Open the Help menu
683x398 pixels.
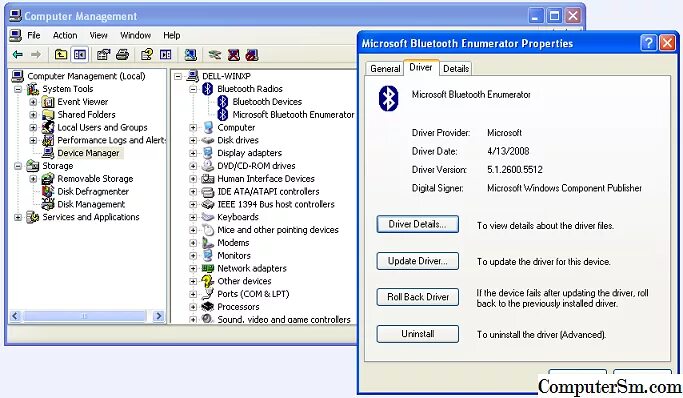pos(172,35)
